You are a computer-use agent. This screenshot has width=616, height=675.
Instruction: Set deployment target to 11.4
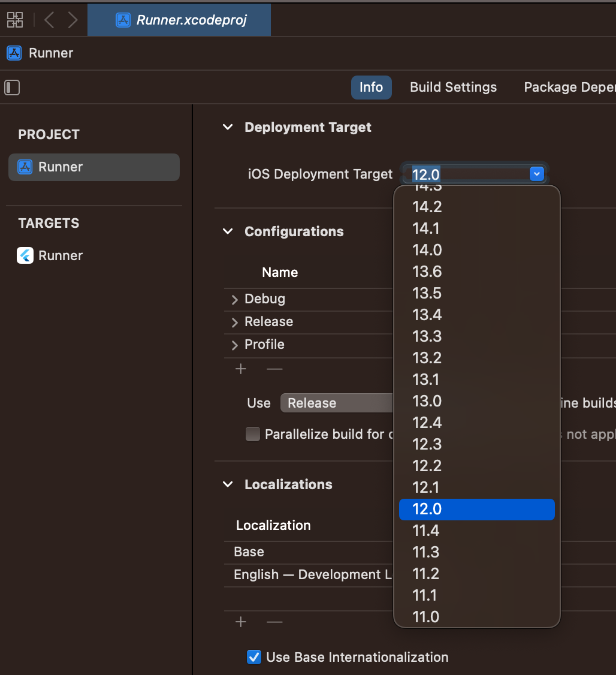point(476,531)
